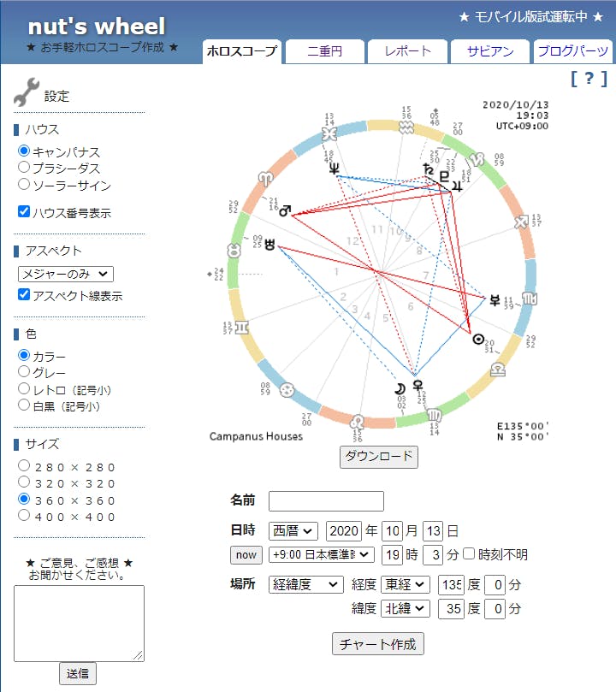Open the メジャーのみ aspect dropdown
Image resolution: width=616 pixels, height=692 pixels.
(66, 274)
